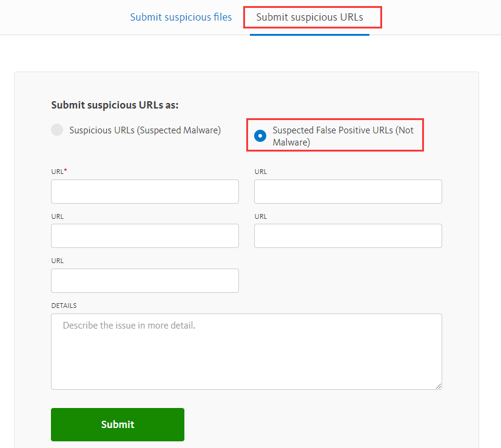Click the blue underline beneath the active tab
The image size is (501, 448).
click(x=309, y=35)
